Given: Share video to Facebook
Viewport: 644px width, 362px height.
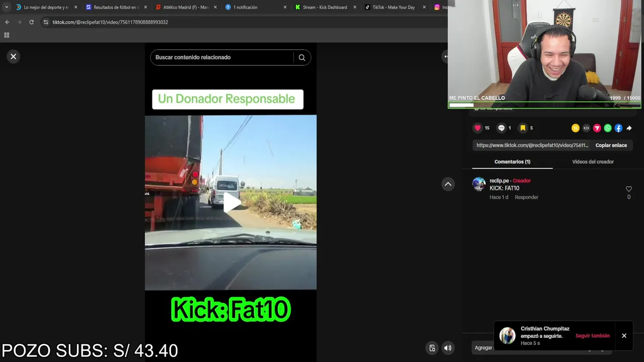Looking at the screenshot, I should coord(618,128).
